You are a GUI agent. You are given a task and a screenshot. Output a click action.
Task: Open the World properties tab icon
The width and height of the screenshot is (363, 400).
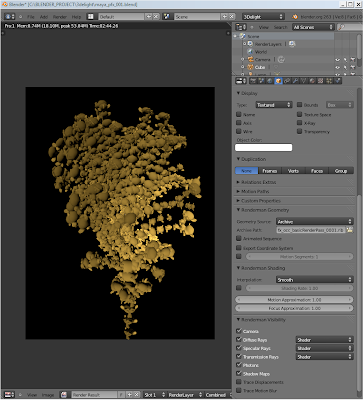coord(270,81)
